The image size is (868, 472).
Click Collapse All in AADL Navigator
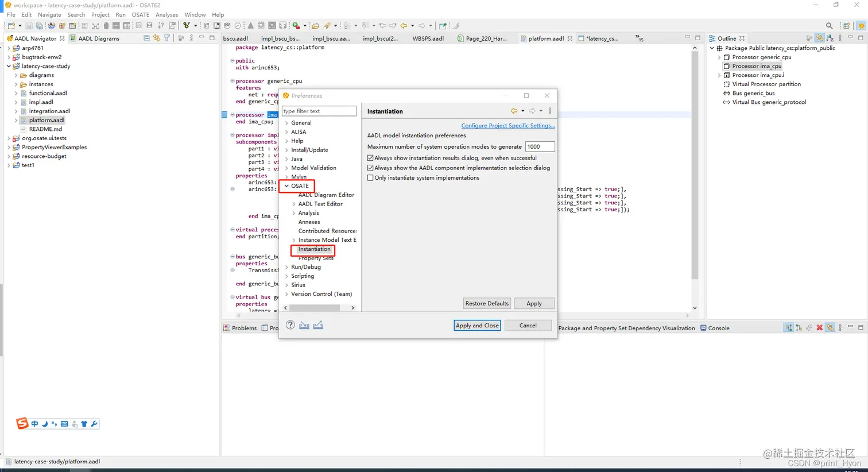pos(146,38)
